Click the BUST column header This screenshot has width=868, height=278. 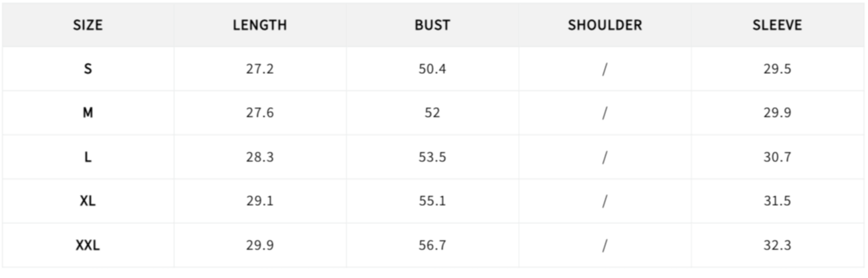click(x=432, y=26)
